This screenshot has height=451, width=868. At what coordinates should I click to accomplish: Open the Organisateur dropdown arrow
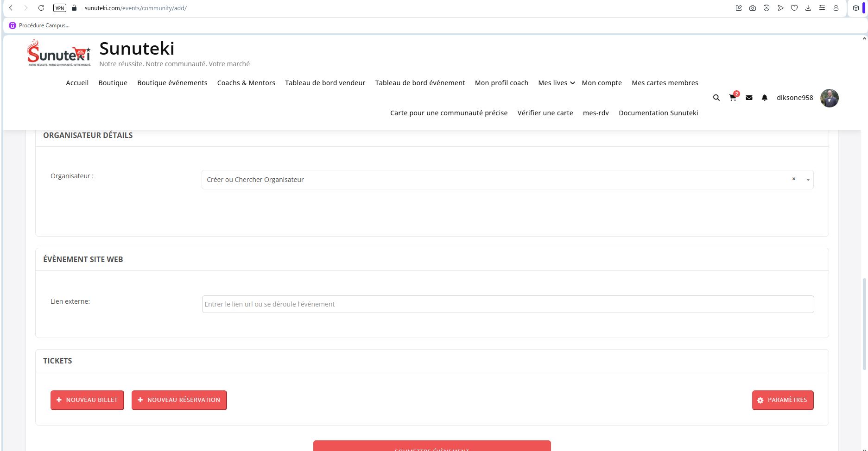(808, 180)
